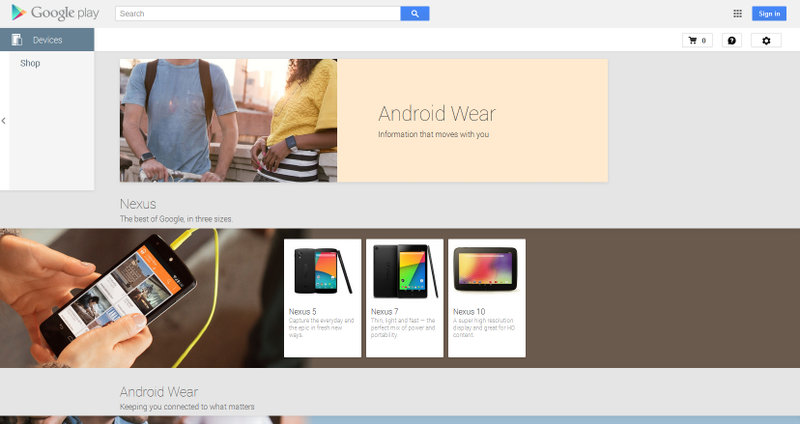Open the Nexus 10 product image
This screenshot has height=424, width=800.
coord(486,269)
